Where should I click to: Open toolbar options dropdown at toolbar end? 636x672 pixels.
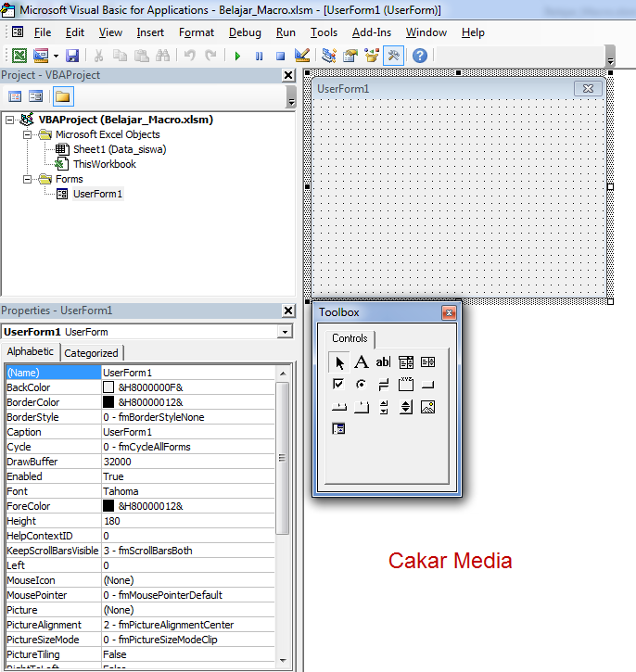coord(611,57)
